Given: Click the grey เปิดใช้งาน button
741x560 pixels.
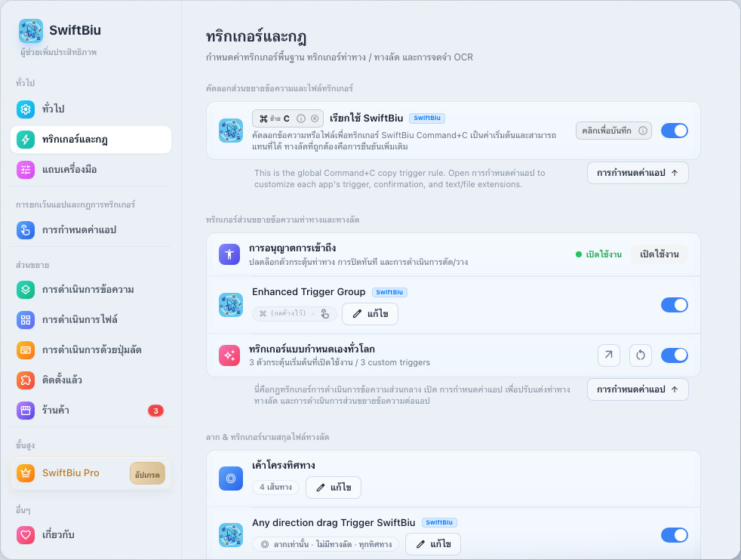Looking at the screenshot, I should tap(660, 254).
